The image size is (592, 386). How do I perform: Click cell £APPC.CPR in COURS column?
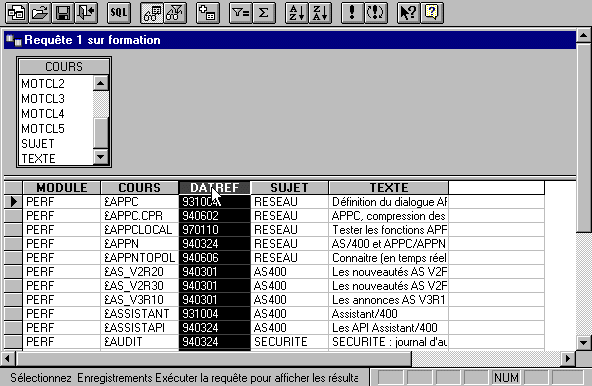(x=139, y=216)
